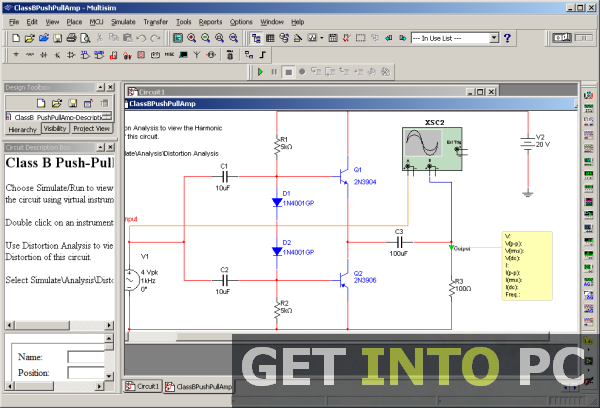This screenshot has height=408, width=600.
Task: Open the Grapher icon
Action: (x=312, y=38)
